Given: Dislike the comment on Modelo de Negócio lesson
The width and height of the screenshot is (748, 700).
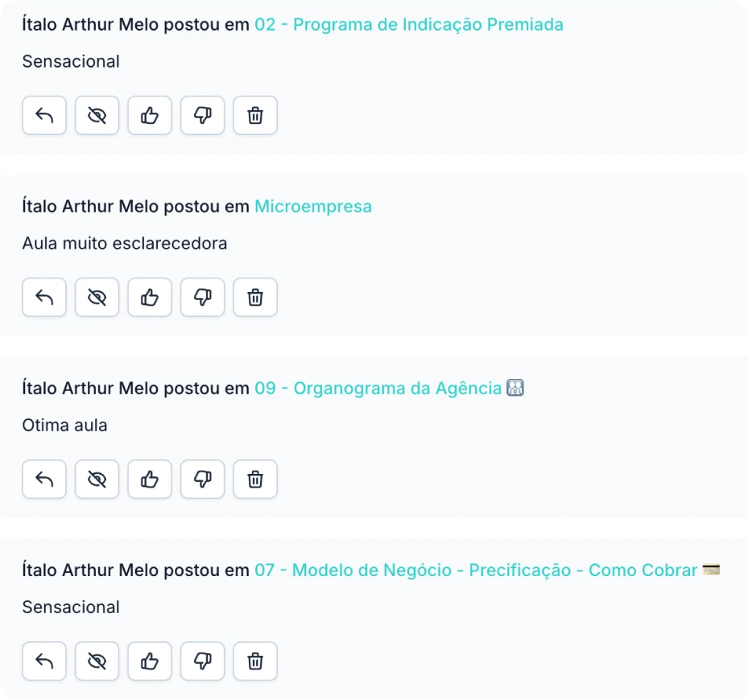Looking at the screenshot, I should [x=202, y=661].
